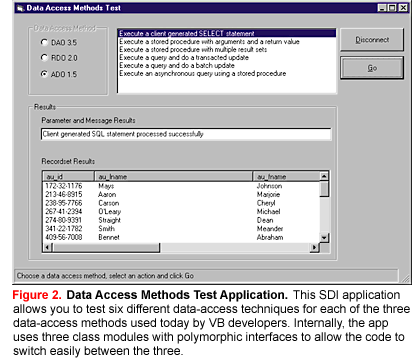Click the first name Marjorie
Viewport: 412px width, 362px height.
pos(268,195)
